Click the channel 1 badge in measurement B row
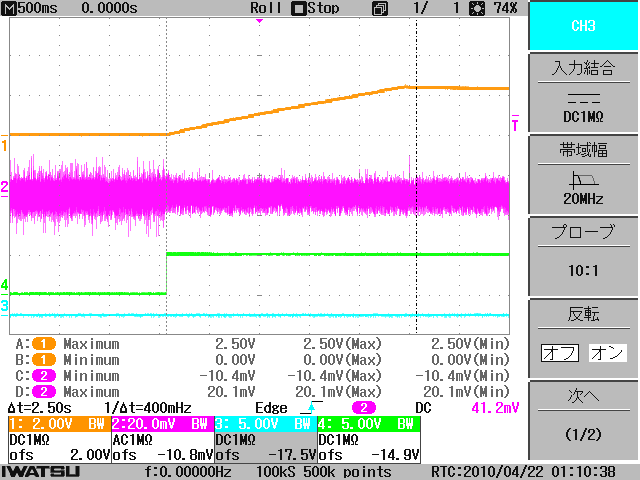Viewport: 640px width, 480px height. tap(44, 360)
